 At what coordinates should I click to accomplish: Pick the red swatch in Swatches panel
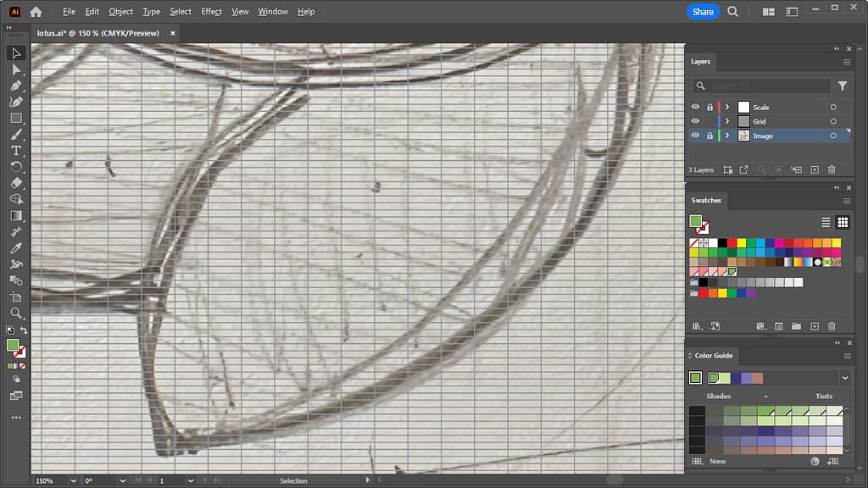pos(732,243)
